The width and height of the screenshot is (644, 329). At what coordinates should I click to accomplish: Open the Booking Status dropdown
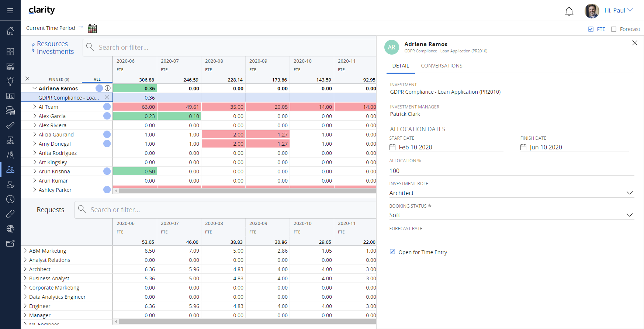tap(629, 215)
